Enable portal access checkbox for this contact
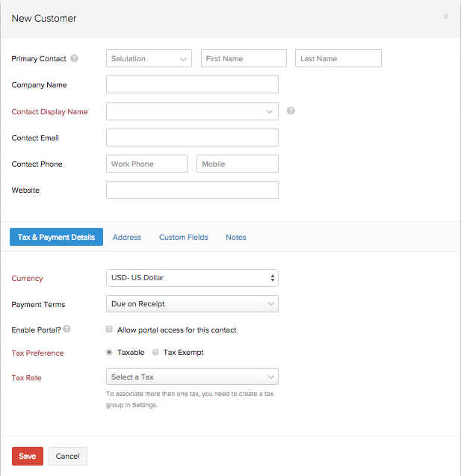This screenshot has width=461, height=476. tap(110, 330)
